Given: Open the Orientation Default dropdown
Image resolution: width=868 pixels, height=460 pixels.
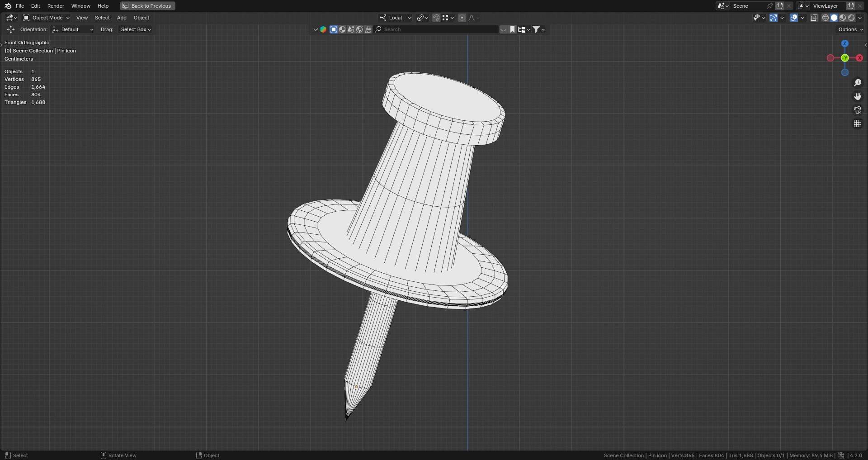Looking at the screenshot, I should coord(73,29).
